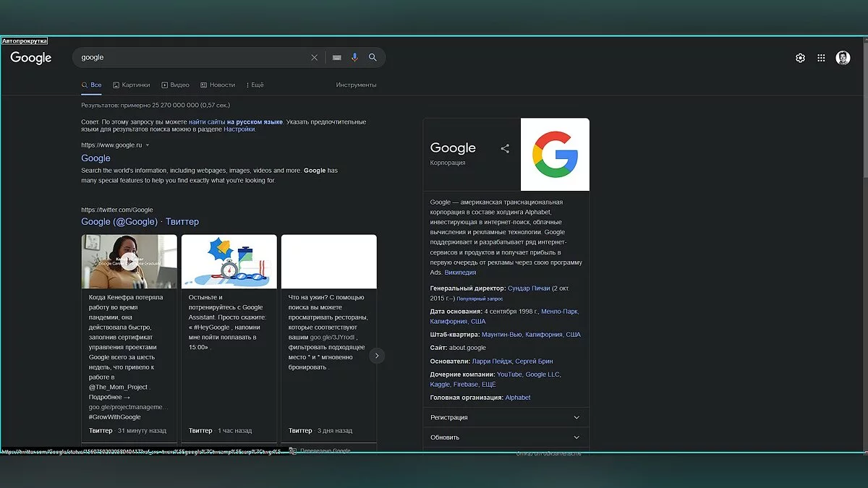Open the Ещё menu

(x=255, y=85)
